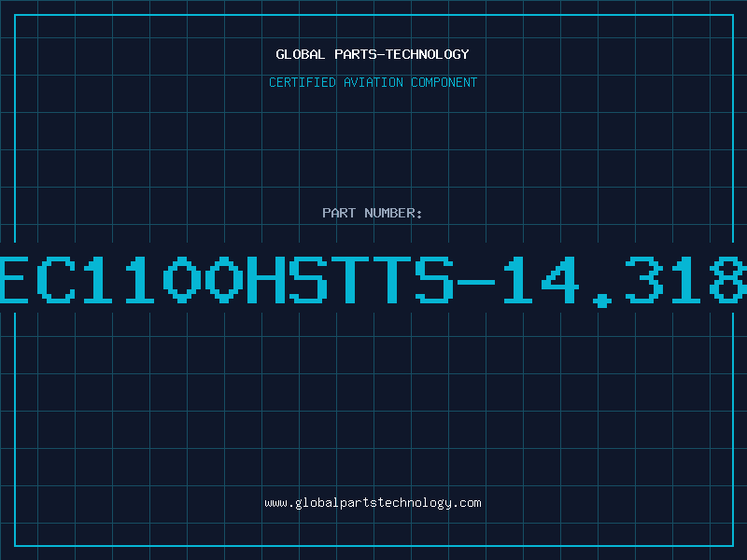The height and width of the screenshot is (560, 747).
Task: Select the CERTIFIED AVIATION COMPONENT subtitle
Action: [x=373, y=82]
